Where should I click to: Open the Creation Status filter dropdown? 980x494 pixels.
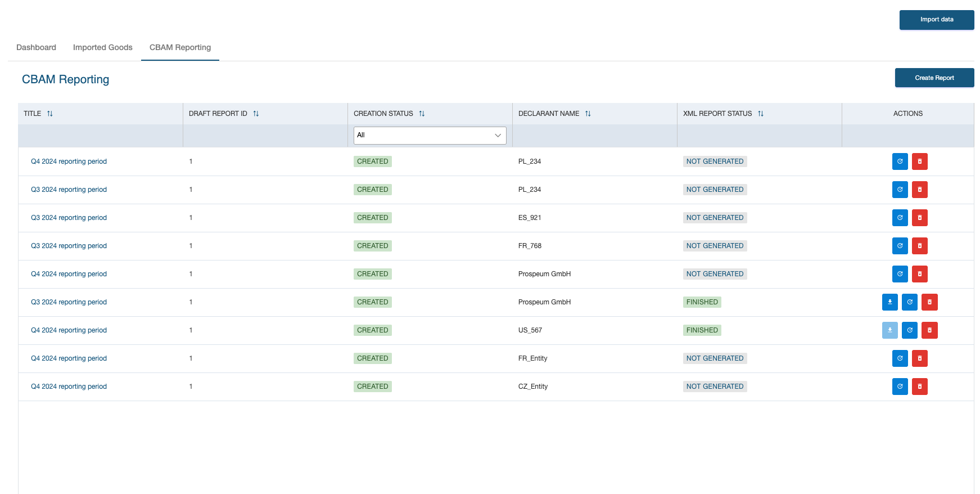(430, 135)
